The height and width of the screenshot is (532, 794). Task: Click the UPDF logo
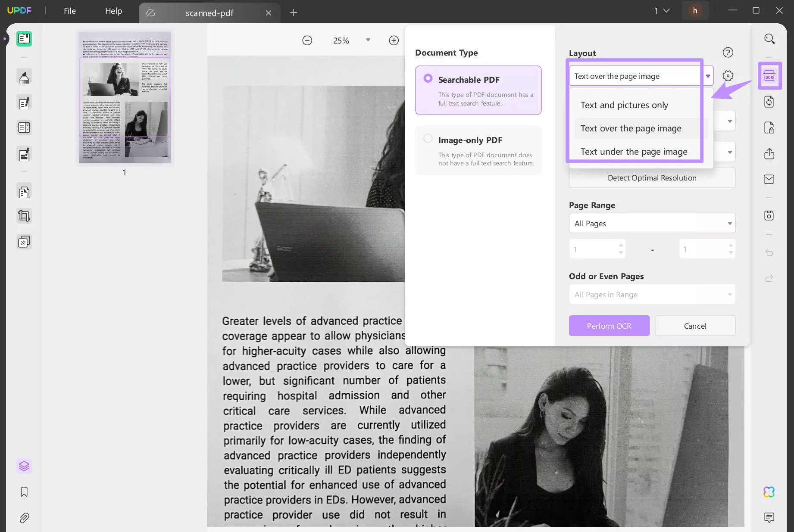[19, 11]
